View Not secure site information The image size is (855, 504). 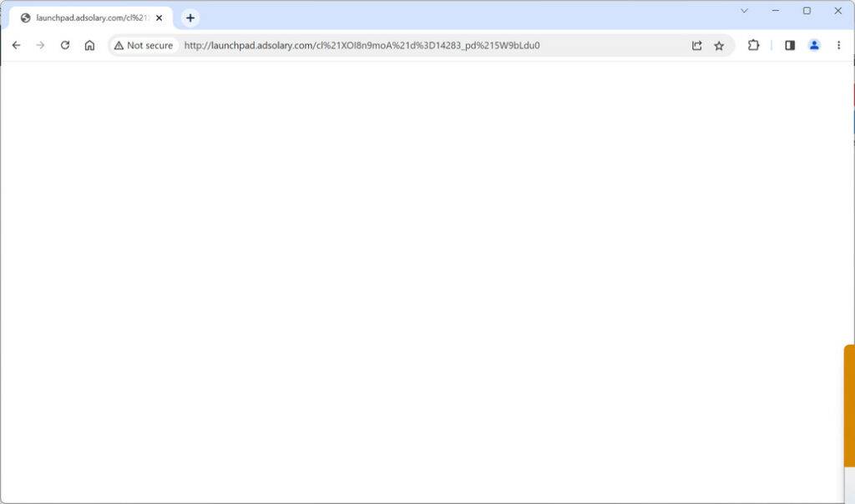coord(143,46)
